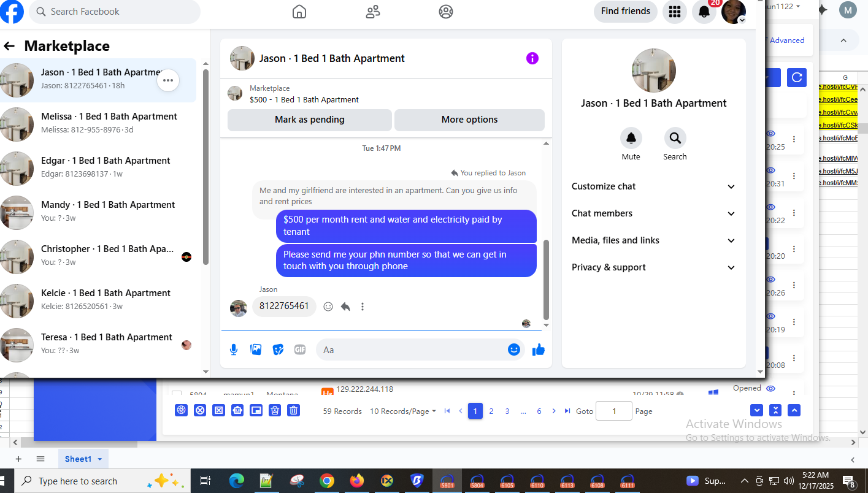Open more options for message 8122765461
The image size is (868, 493).
[363, 307]
